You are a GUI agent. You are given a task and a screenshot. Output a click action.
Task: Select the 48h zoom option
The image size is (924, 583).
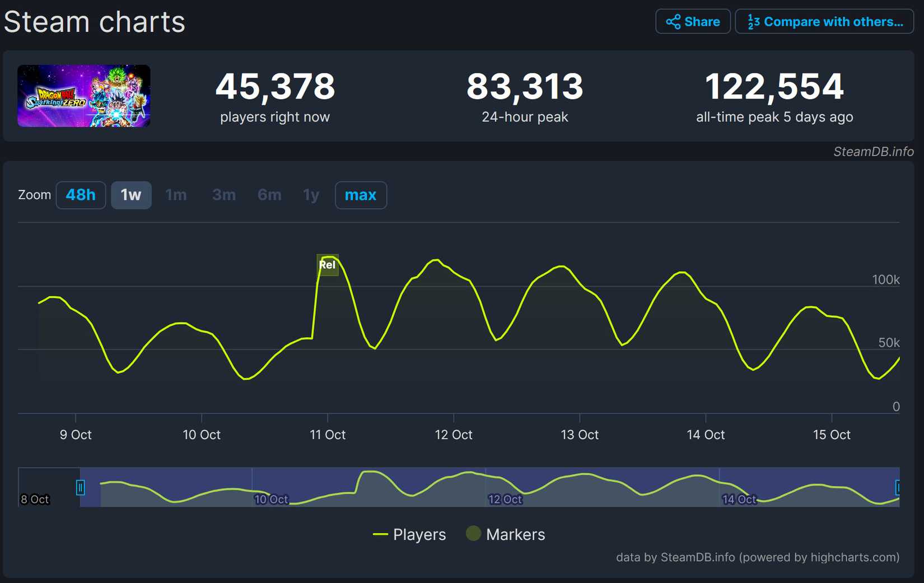click(x=81, y=195)
